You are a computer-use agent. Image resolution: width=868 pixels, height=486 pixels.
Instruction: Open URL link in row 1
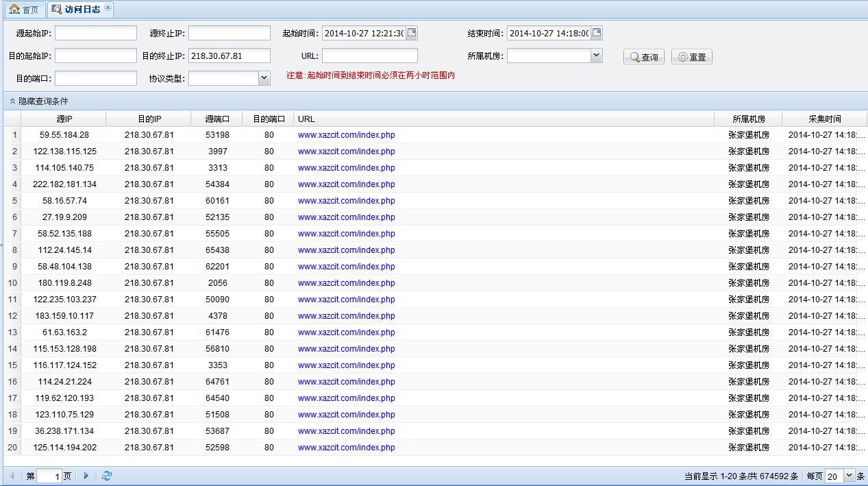346,135
